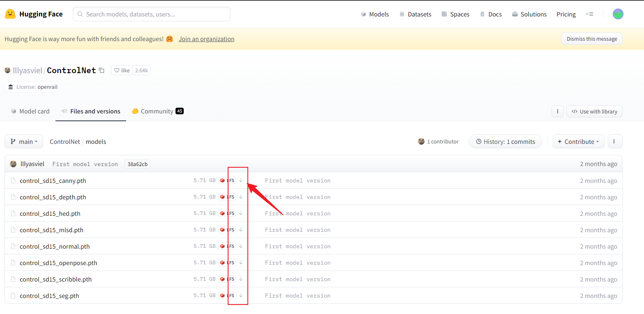This screenshot has height=314, width=644.
Task: Click '2 months ago' in control_sd15_seg.pth row
Action: (x=598, y=296)
